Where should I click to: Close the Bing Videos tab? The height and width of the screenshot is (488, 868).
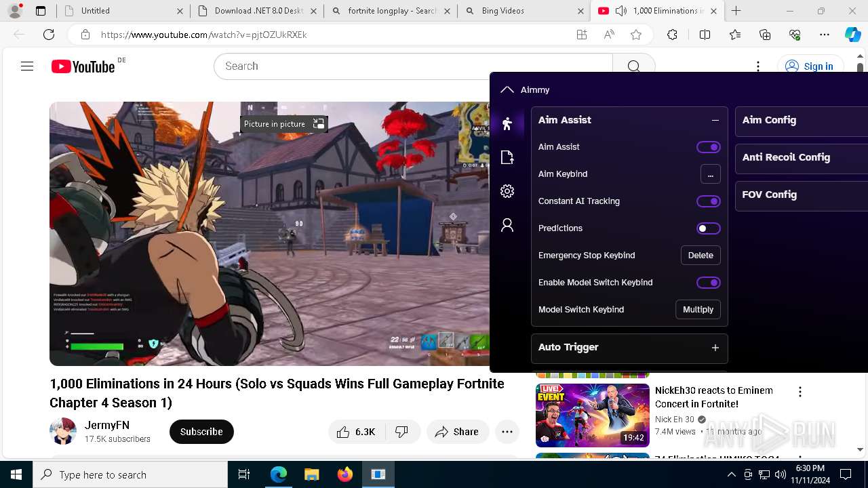580,11
